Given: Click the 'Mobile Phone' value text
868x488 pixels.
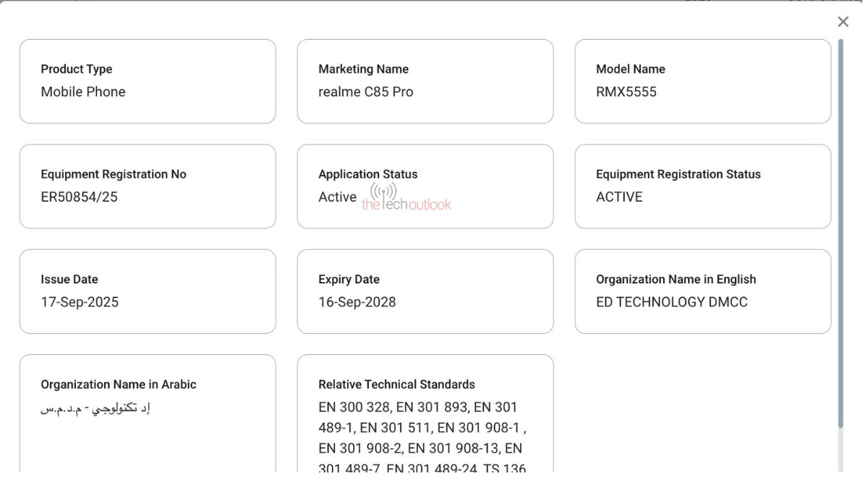Looking at the screenshot, I should click(83, 92).
